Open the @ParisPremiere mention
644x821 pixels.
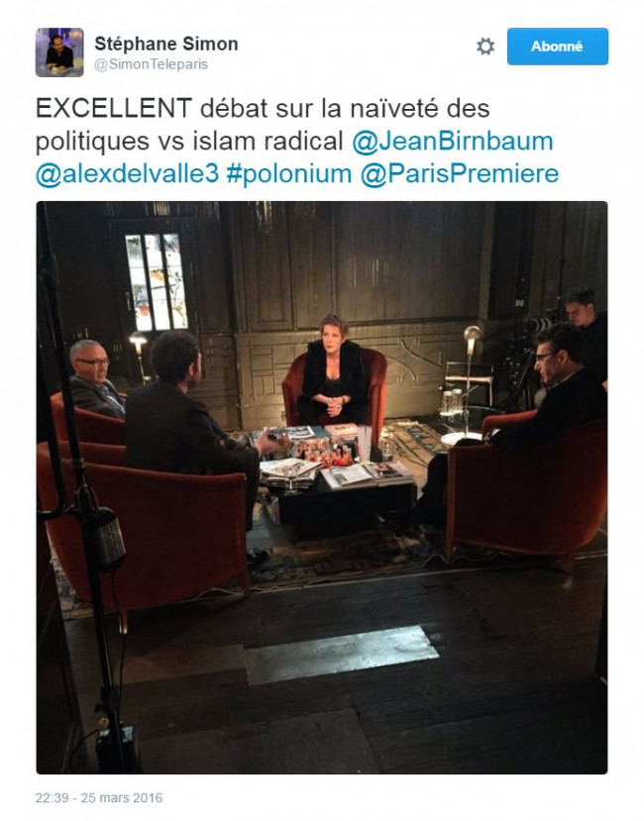click(x=459, y=174)
